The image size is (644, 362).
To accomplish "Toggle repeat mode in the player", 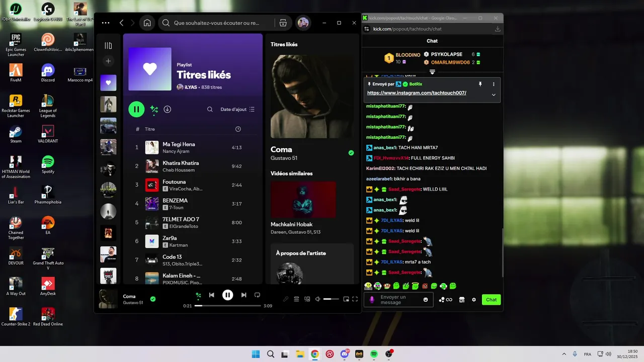I will [x=257, y=295].
